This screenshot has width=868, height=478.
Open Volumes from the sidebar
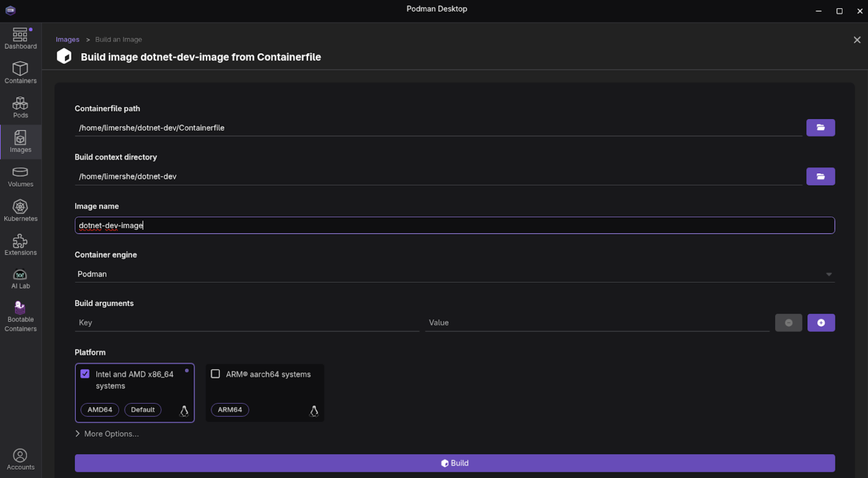[20, 177]
